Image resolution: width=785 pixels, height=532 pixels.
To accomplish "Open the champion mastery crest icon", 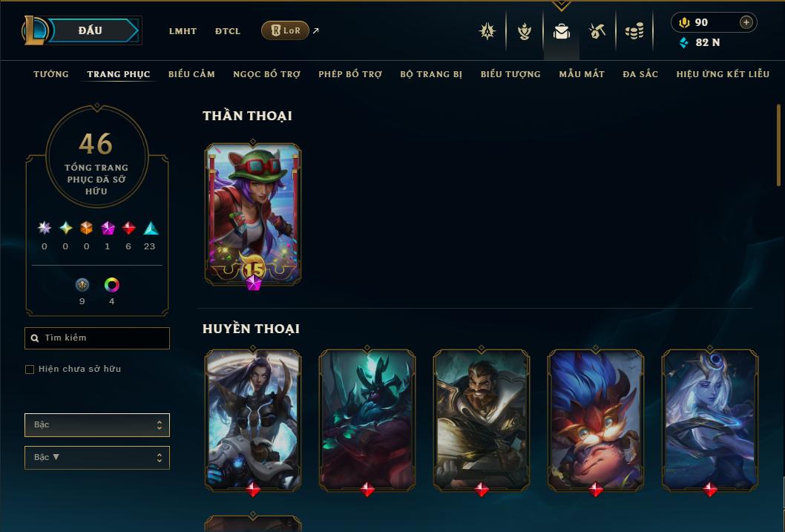I will [x=487, y=31].
